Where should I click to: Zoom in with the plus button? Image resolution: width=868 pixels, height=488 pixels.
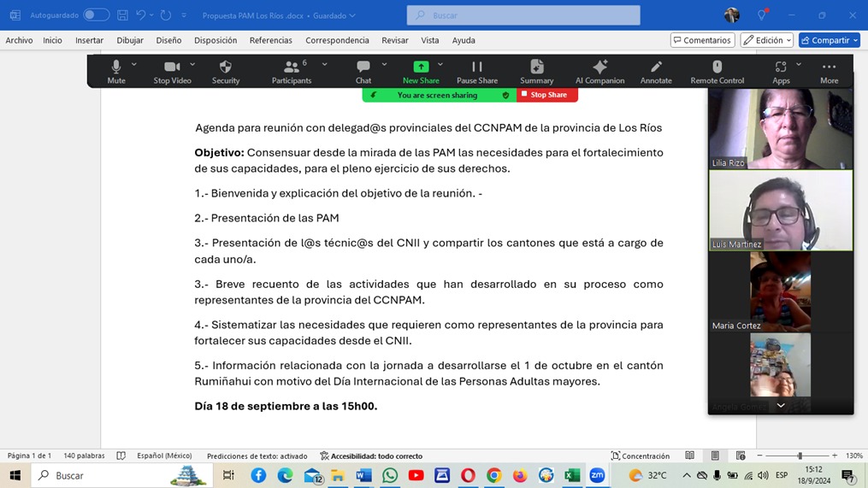tap(835, 456)
